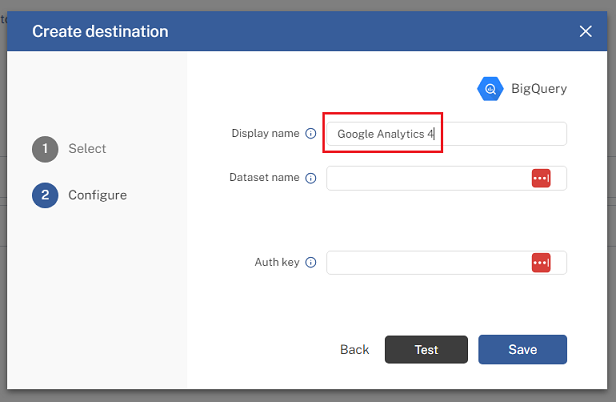This screenshot has height=402, width=616.
Task: Click the BigQuery hexagon logo
Action: point(490,89)
